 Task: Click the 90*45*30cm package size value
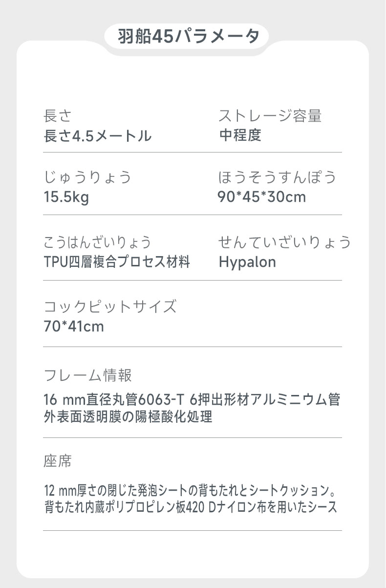(x=262, y=197)
